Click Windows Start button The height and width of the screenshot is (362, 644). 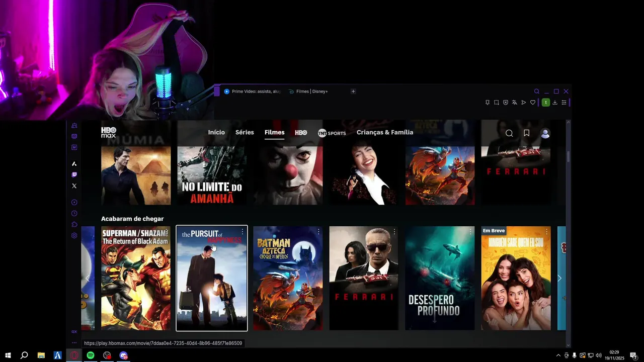(8, 355)
